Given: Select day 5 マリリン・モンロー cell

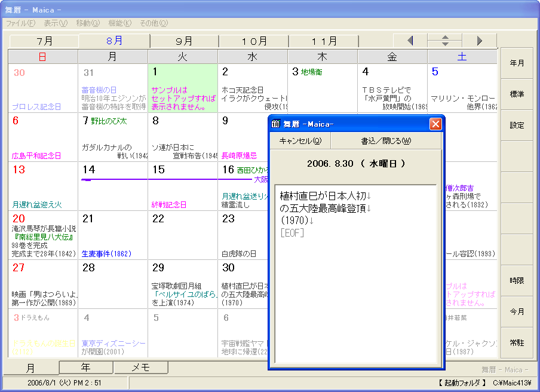Looking at the screenshot, I should pos(462,88).
